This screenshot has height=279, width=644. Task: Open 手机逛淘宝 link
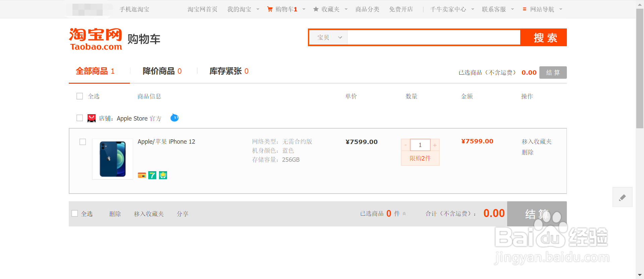pyautogui.click(x=134, y=9)
